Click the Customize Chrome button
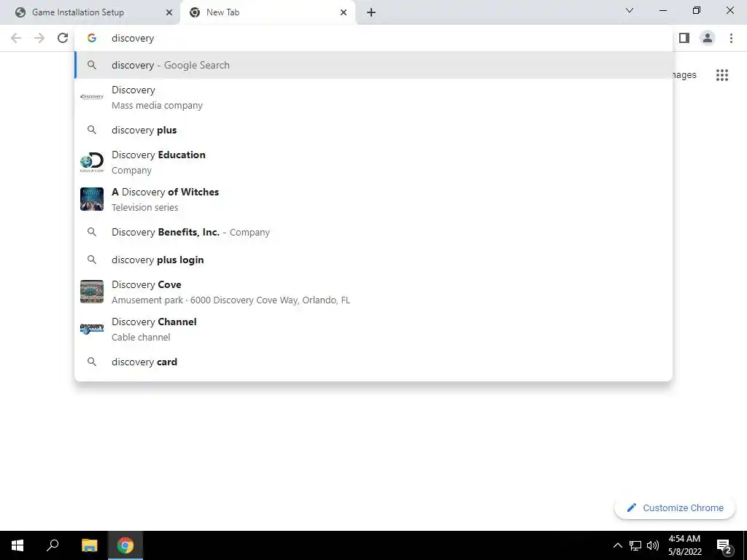747x560 pixels. (675, 508)
